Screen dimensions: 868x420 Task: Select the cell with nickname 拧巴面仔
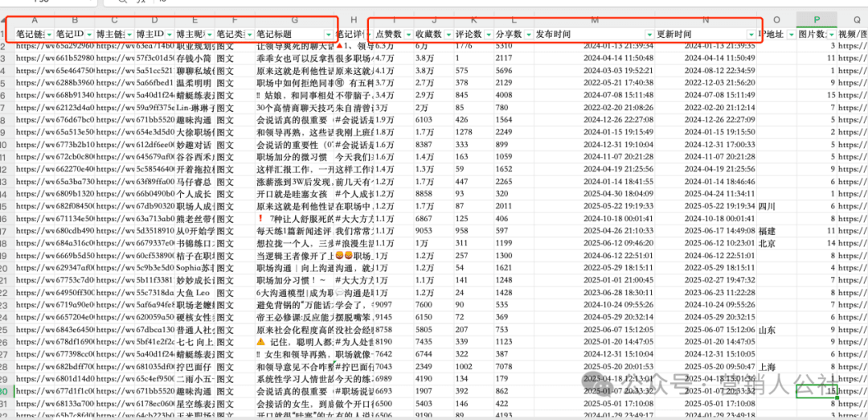(x=194, y=367)
